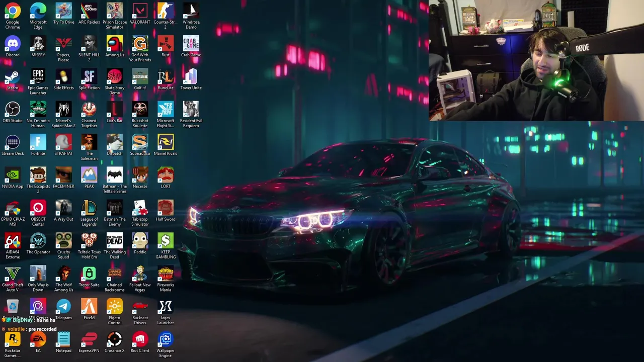Select the VALORANT desktop icon
This screenshot has height=362, width=644.
click(x=140, y=11)
